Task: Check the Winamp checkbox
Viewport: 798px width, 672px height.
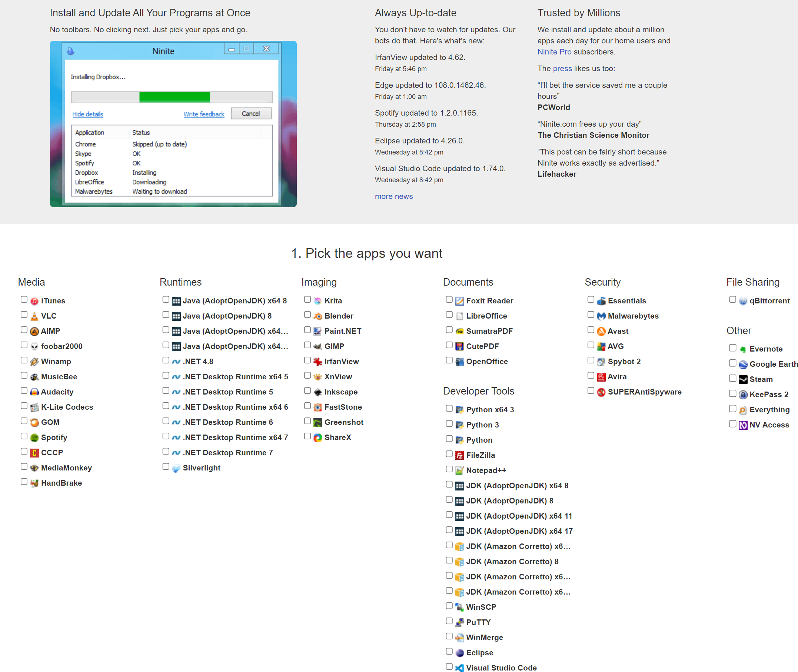Action: click(24, 360)
